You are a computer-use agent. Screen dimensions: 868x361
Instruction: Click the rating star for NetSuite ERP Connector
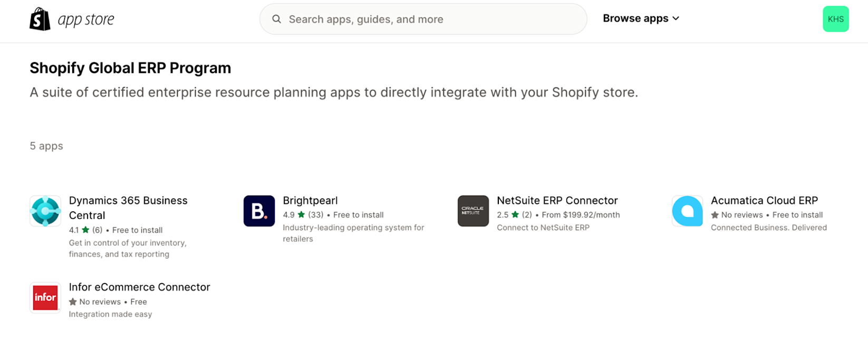515,214
